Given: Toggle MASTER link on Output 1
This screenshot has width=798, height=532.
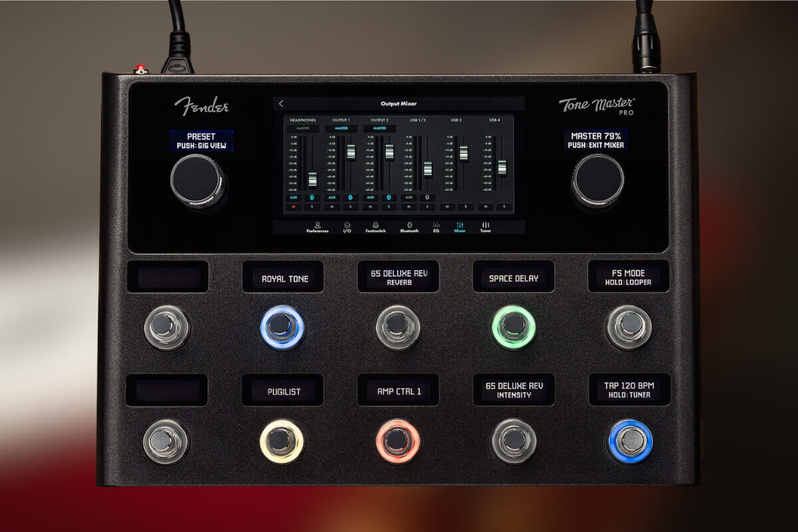Looking at the screenshot, I should click(341, 128).
